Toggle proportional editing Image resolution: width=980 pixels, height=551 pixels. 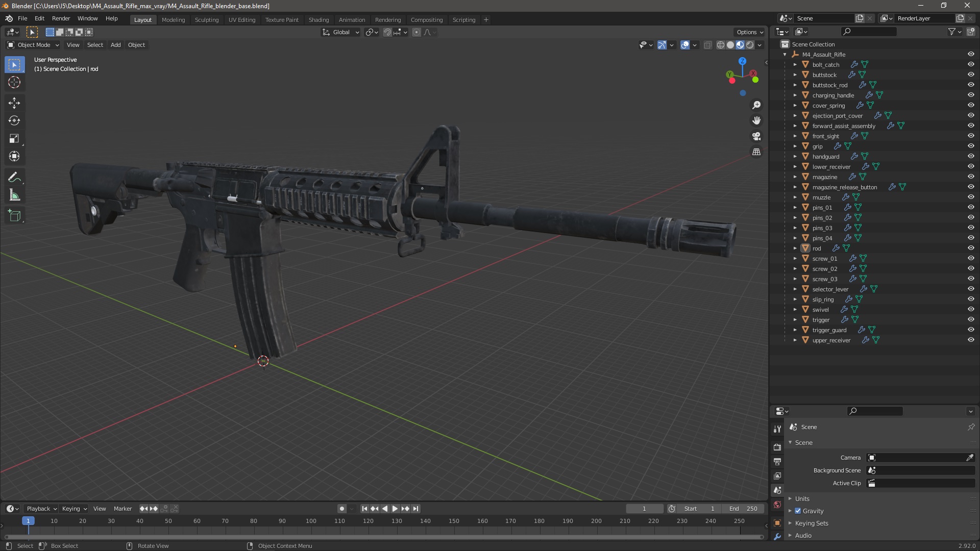[416, 32]
